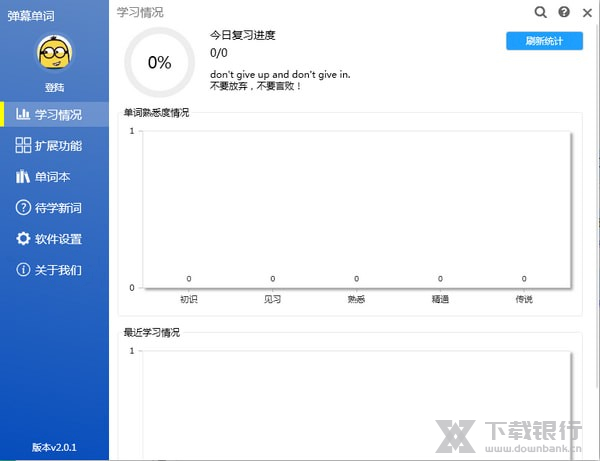600x461 pixels.
Task: Click the magnifier search icon
Action: click(541, 12)
